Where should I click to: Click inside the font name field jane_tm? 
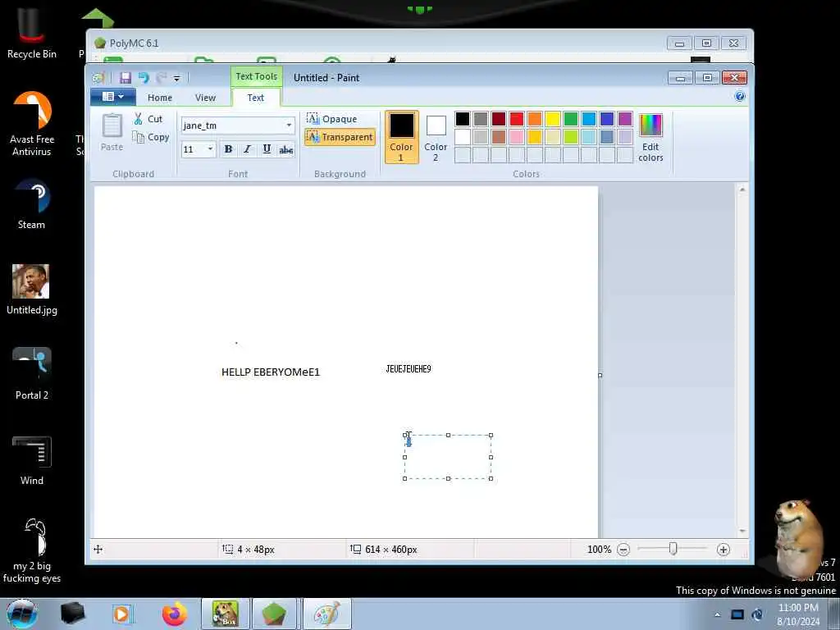(232, 126)
